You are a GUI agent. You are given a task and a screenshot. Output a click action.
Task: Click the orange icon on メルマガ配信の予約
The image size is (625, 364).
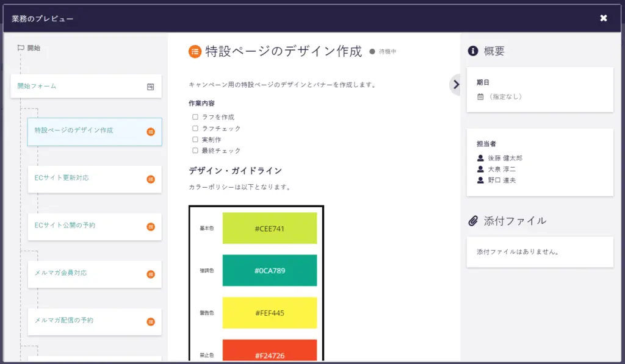(x=151, y=322)
